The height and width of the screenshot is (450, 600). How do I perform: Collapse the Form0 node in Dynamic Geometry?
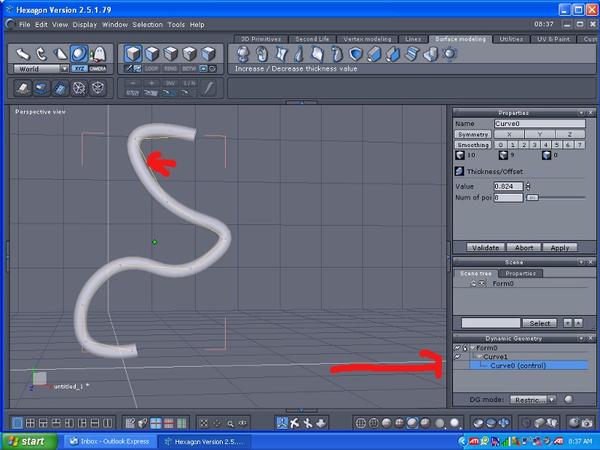click(473, 348)
